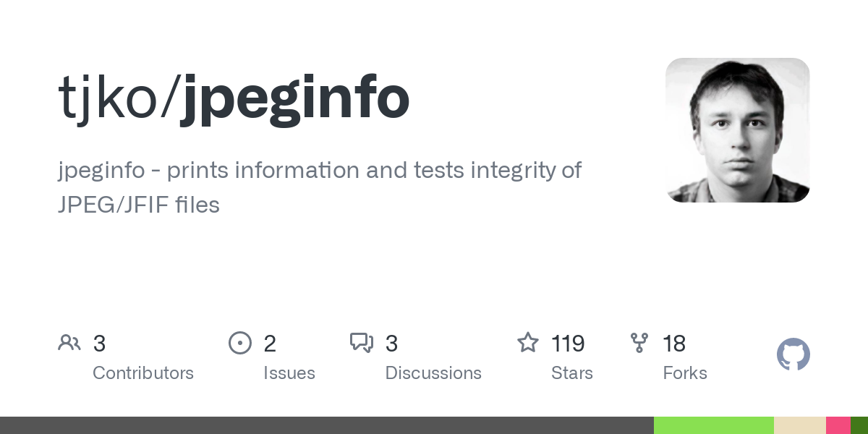Screen dimensions: 868x434
Task: View the 3 Discussions count
Action: [392, 344]
